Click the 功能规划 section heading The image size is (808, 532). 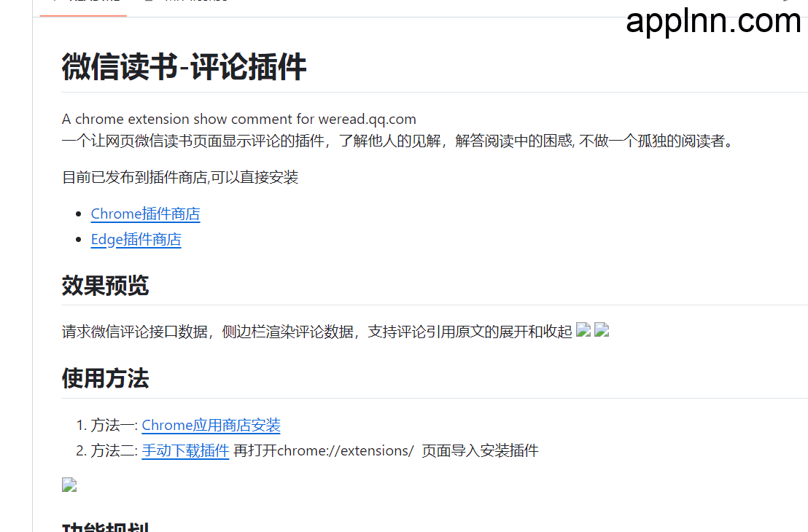pos(104,526)
